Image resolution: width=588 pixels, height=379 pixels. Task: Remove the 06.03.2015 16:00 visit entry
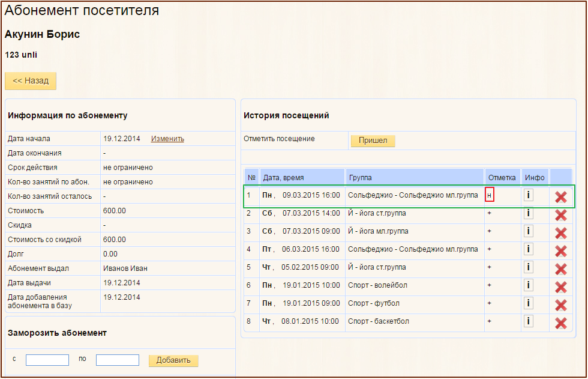click(560, 250)
